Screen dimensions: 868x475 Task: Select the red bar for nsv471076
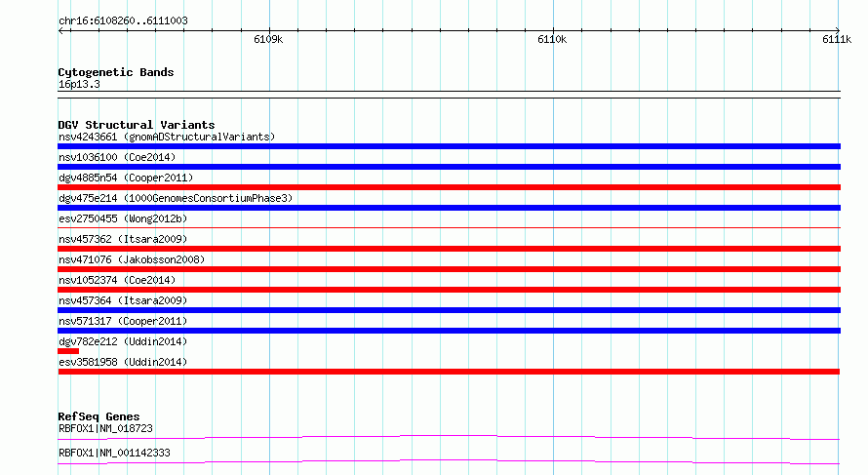(449, 269)
